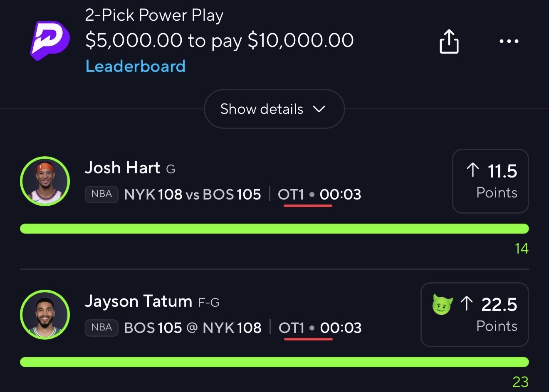Select the 11.5 Points pick box
Screen dimensions: 549x392
[490, 181]
